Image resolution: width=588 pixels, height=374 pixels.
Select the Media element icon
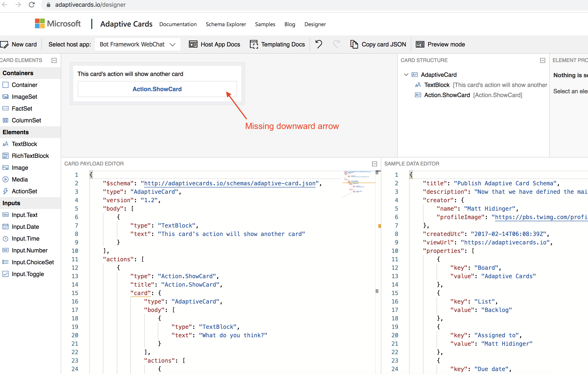[6, 179]
